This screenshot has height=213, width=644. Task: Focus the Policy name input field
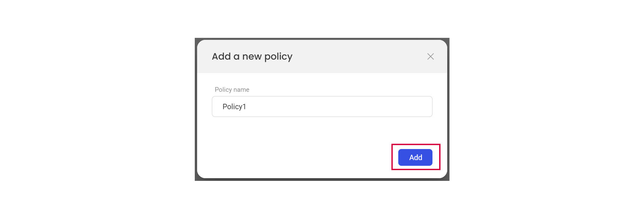point(322,106)
